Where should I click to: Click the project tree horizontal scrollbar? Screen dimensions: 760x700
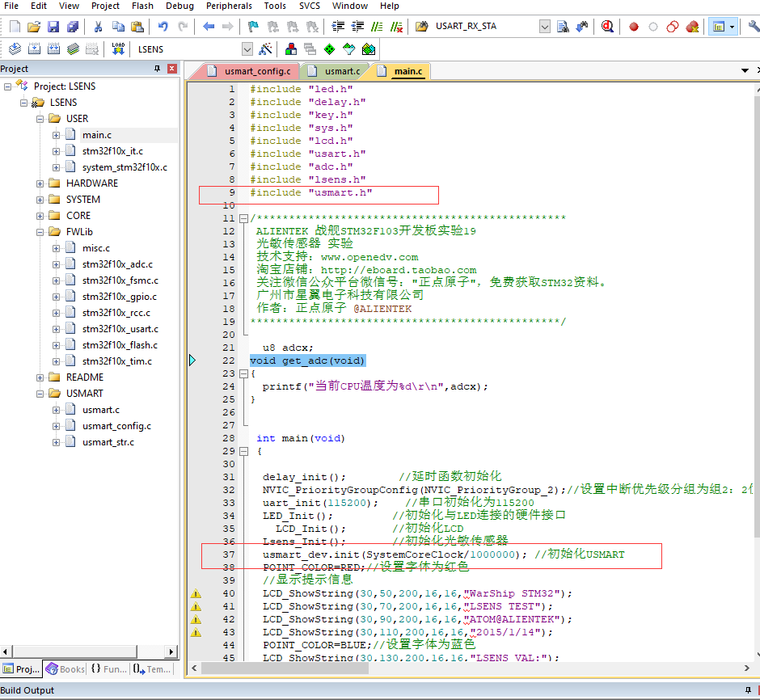(74, 652)
